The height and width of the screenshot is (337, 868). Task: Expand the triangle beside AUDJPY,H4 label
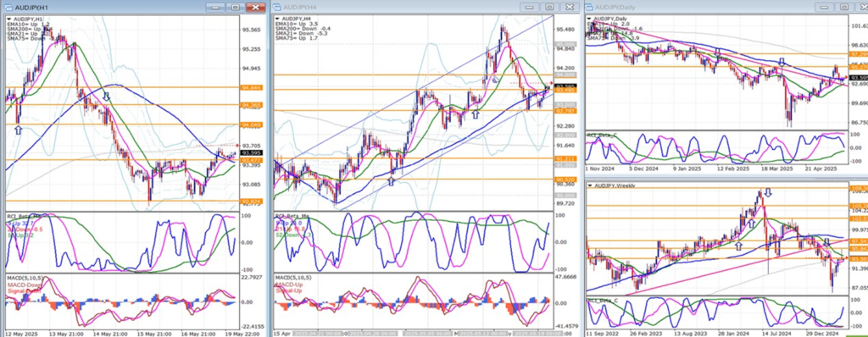point(278,19)
